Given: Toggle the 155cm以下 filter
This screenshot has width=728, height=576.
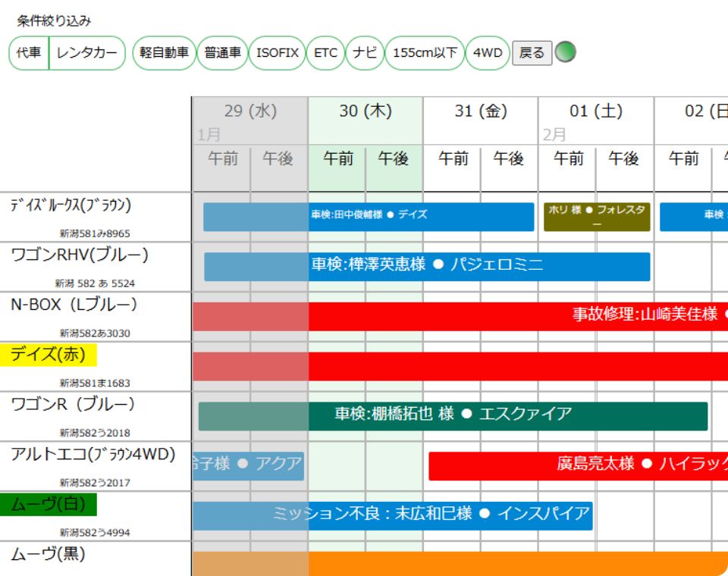Looking at the screenshot, I should point(425,53).
